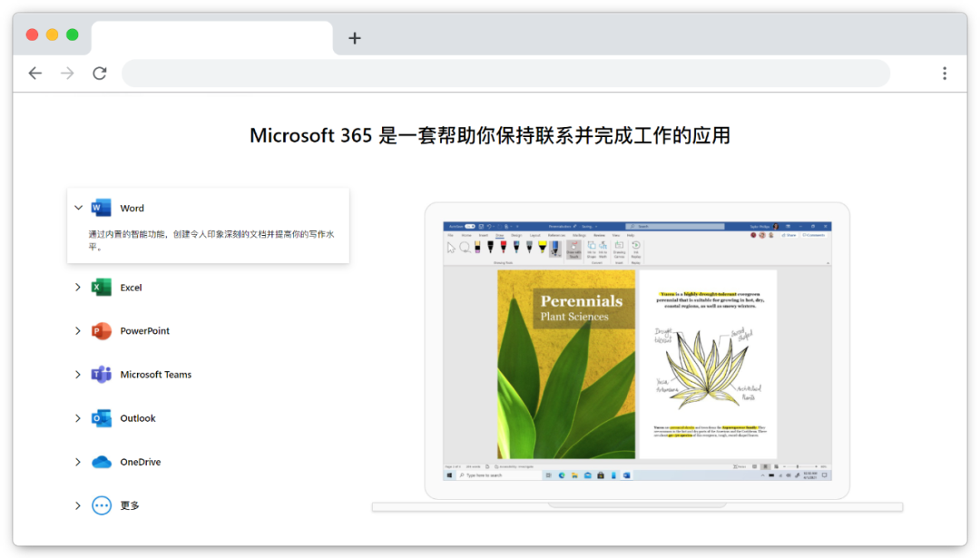
Task: Open the File tab in Word preview ribbon
Action: pos(450,236)
